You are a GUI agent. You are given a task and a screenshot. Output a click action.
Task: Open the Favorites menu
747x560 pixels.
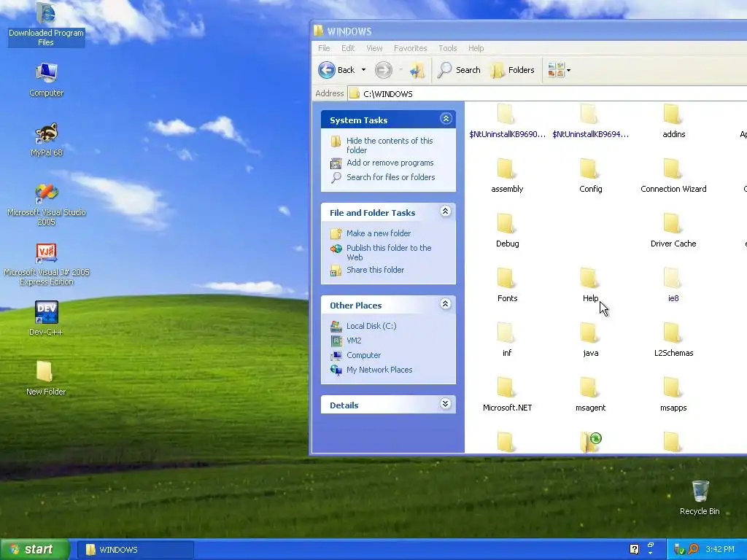(410, 48)
